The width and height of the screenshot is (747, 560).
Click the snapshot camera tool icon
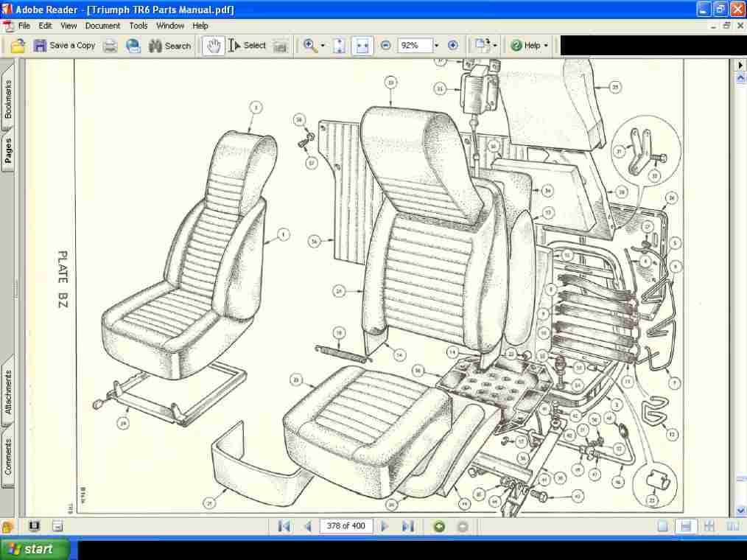coord(281,46)
